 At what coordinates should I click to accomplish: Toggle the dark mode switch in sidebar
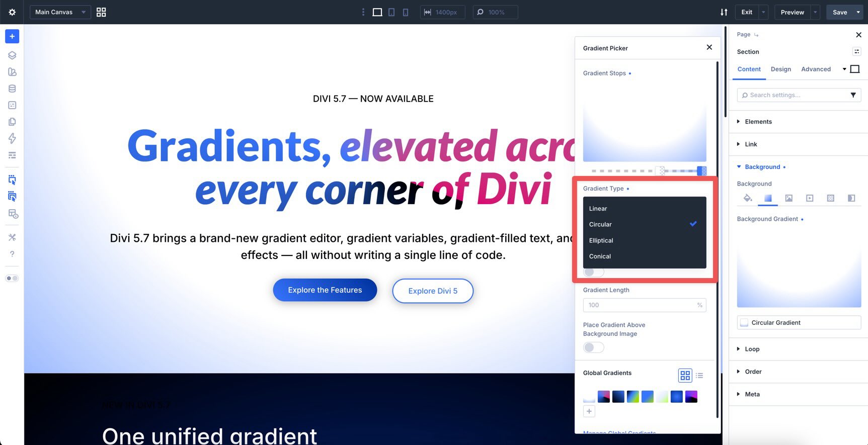(12, 278)
